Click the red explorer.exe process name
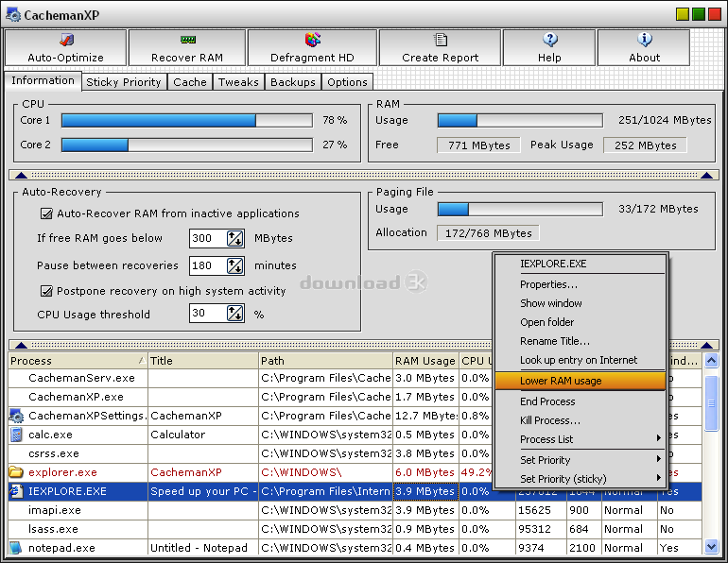 coord(62,472)
